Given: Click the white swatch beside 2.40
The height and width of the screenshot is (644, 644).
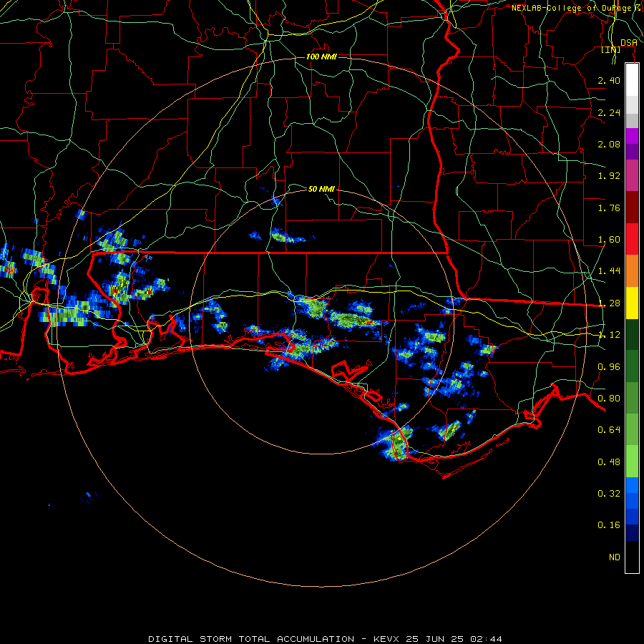Looking at the screenshot, I should [632, 79].
